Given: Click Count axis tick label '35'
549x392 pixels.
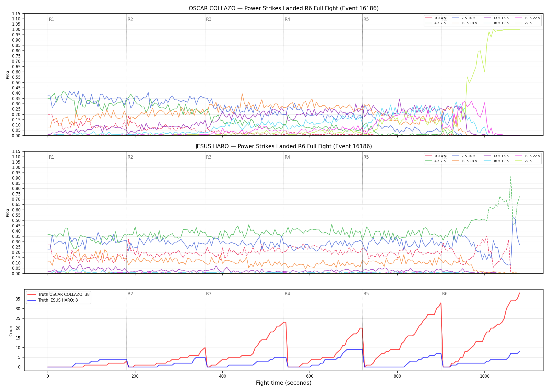Looking at the screenshot, I should (18, 299).
